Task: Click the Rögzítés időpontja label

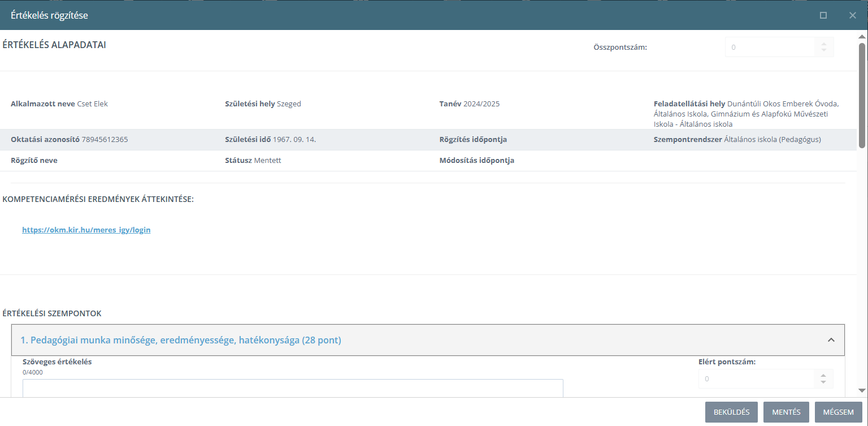Action: 473,140
